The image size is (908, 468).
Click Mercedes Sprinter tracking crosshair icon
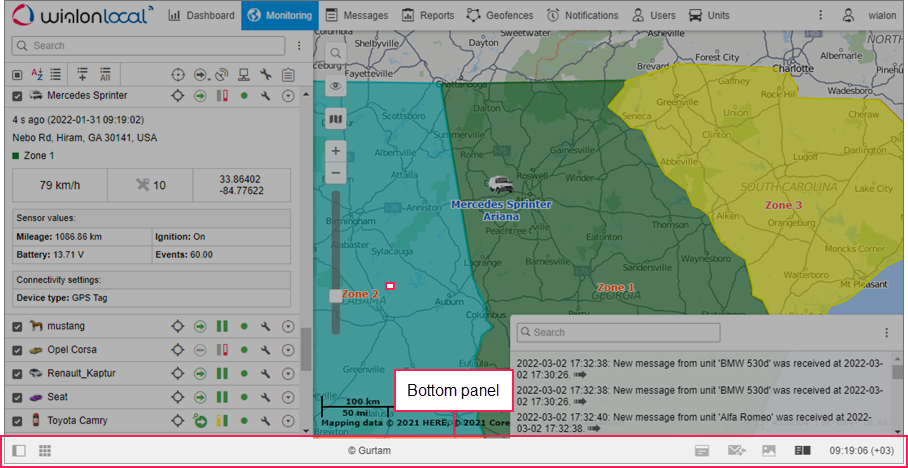tap(178, 96)
